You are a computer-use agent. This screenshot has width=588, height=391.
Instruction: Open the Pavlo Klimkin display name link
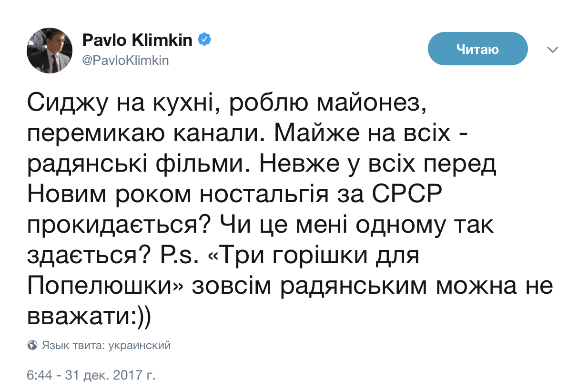click(138, 40)
